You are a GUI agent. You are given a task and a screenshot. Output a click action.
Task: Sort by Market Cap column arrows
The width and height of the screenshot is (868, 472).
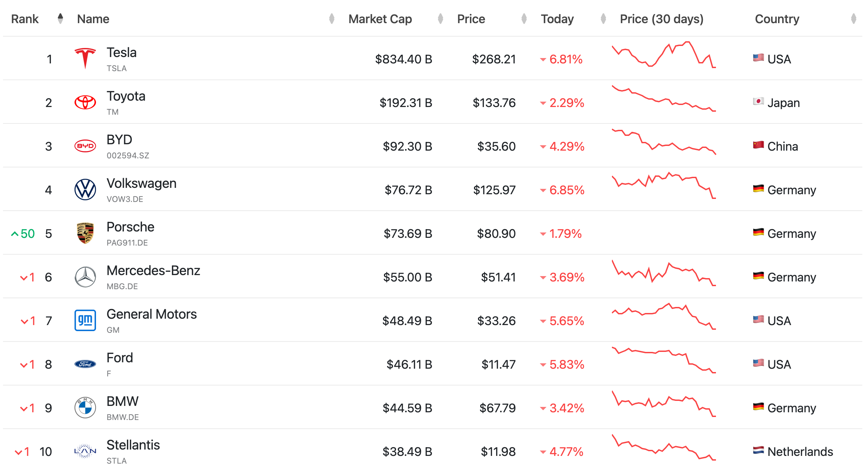pos(440,18)
